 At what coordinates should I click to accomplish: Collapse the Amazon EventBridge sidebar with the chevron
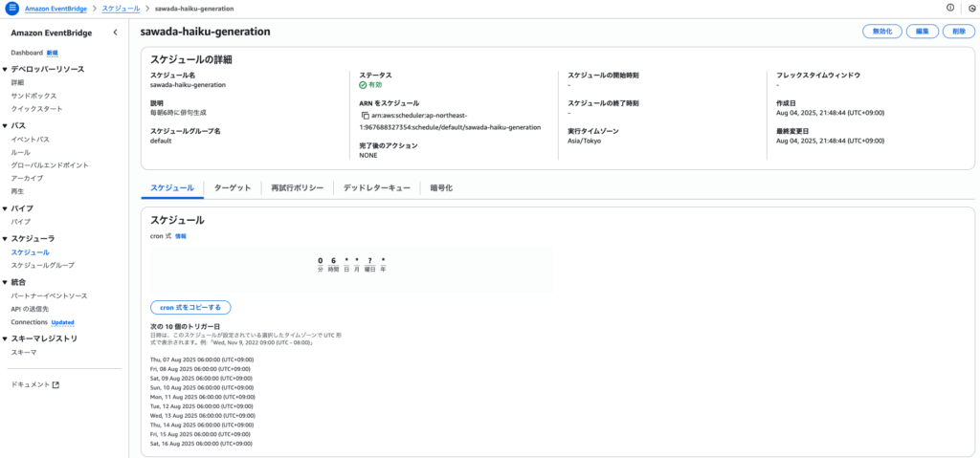click(x=115, y=33)
